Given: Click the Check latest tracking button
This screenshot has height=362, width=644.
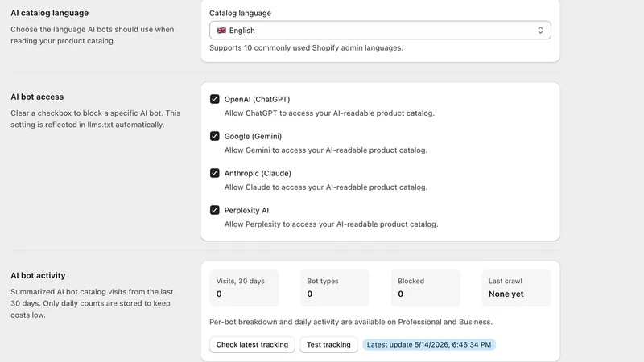Looking at the screenshot, I should 252,345.
